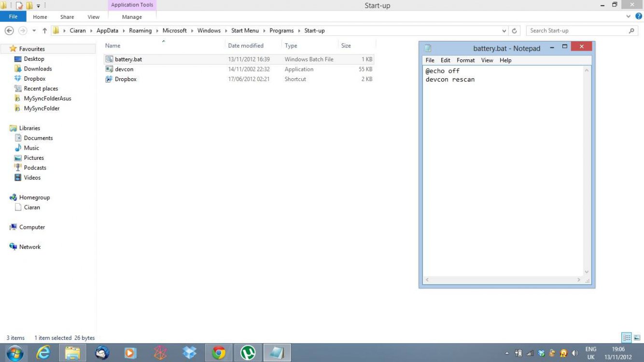Screen dimensions: 644x362
Task: Open the Format menu in Notepad
Action: pyautogui.click(x=465, y=60)
